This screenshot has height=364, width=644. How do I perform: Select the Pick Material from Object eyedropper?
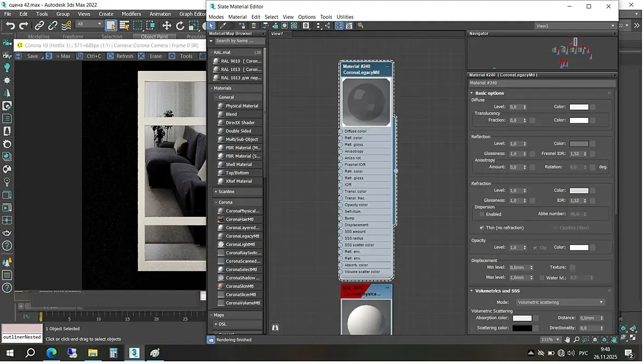(x=223, y=26)
